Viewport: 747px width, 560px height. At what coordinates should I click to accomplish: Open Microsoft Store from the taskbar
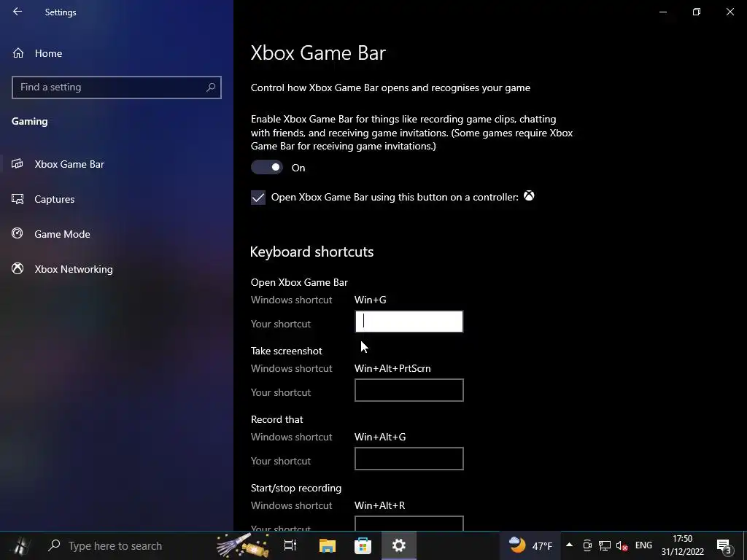[x=363, y=545]
